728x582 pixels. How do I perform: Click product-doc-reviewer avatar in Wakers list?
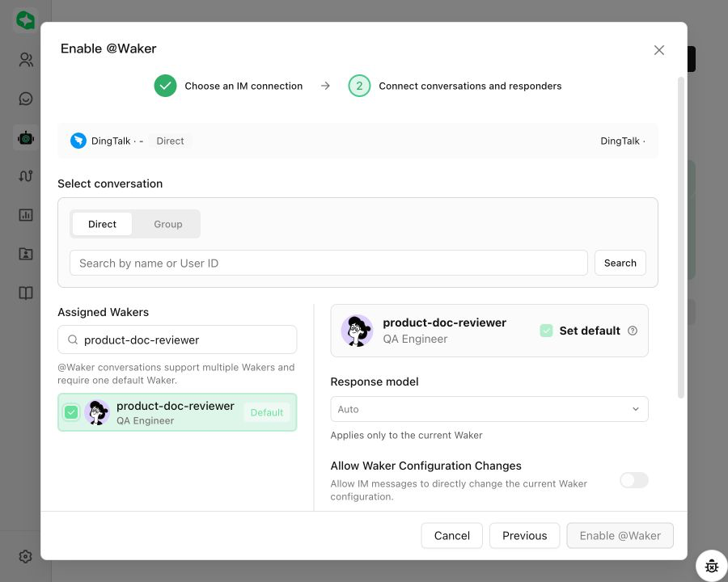(97, 412)
